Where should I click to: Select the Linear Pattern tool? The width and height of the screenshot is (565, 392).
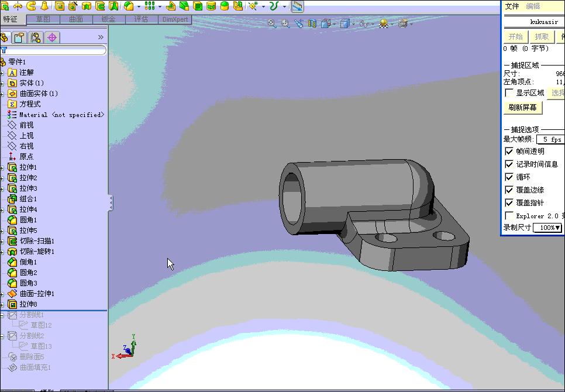pos(150,6)
